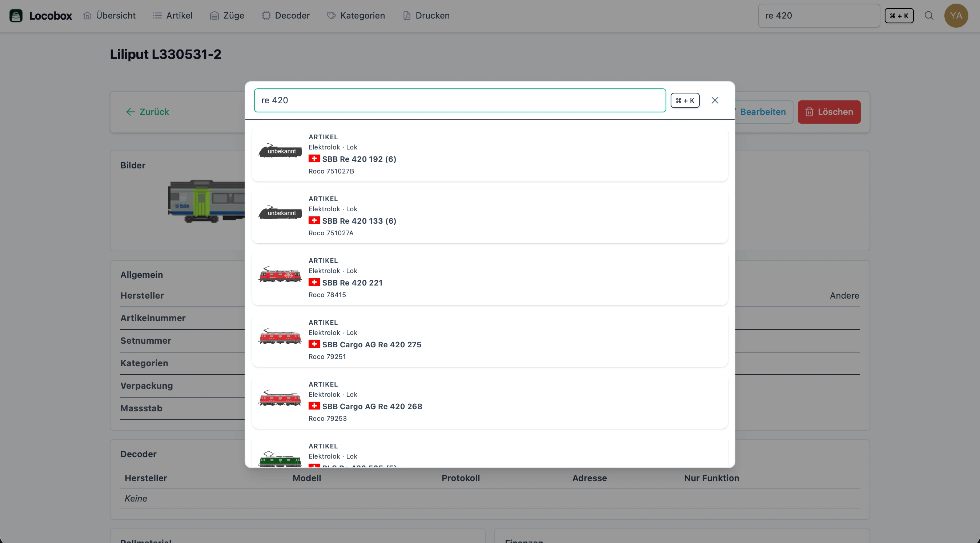Click the Swiss flag beside Re 420 275
Screen dimensions: 980x543
tap(314, 344)
